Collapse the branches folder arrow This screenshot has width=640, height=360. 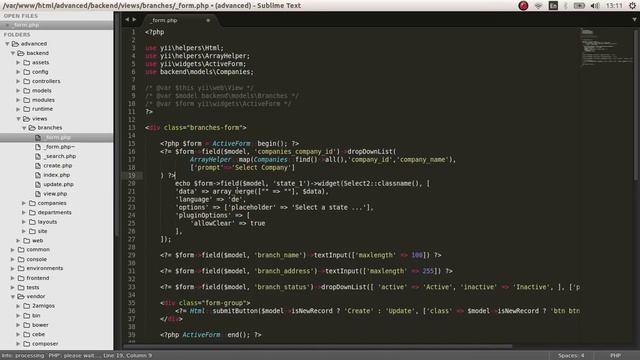click(x=24, y=128)
